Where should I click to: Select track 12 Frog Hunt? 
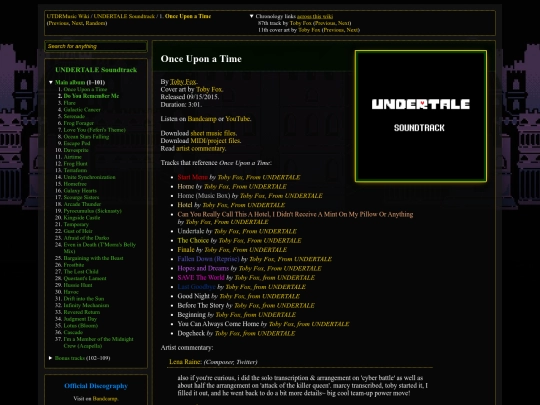click(x=75, y=164)
